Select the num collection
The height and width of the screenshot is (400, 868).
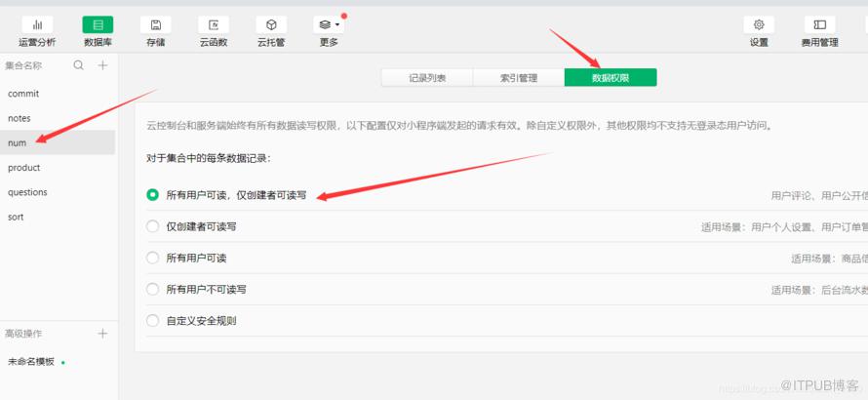click(58, 142)
